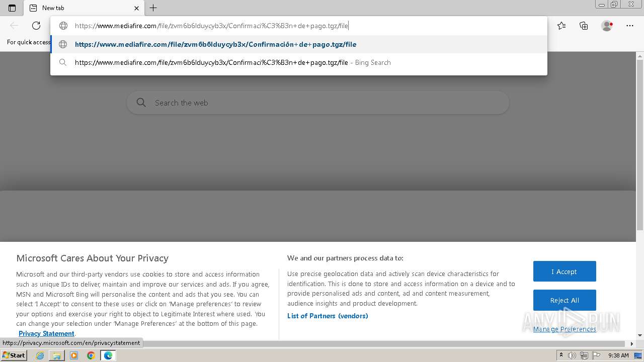Open the Favorites star icon

[x=561, y=26]
